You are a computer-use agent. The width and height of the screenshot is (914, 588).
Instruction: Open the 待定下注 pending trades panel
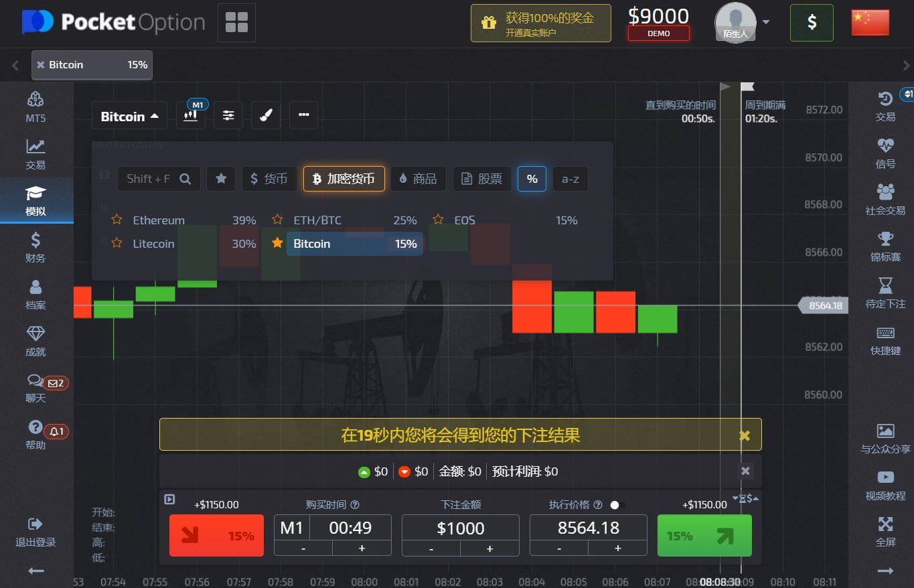click(885, 293)
